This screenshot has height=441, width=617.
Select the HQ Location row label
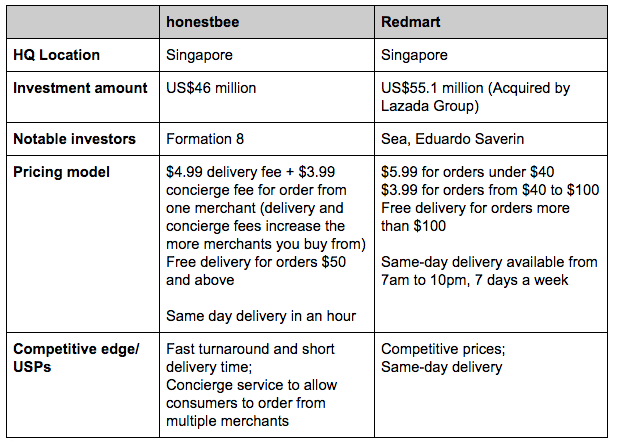56,55
